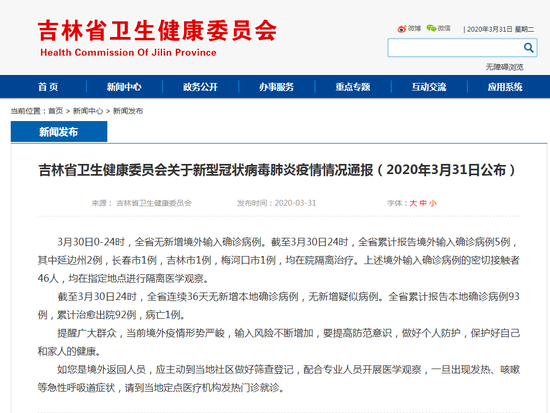
Task: Click the source text 来源: 吉林省卫生健康委员会
Action: (x=141, y=203)
